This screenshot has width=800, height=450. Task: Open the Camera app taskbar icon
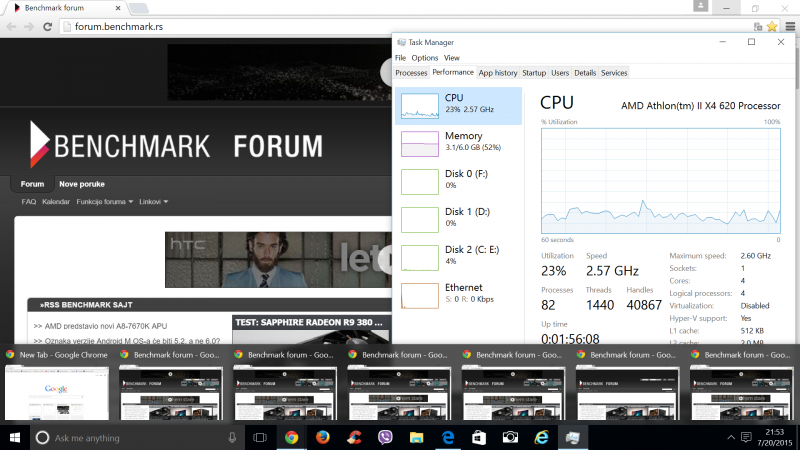point(510,438)
